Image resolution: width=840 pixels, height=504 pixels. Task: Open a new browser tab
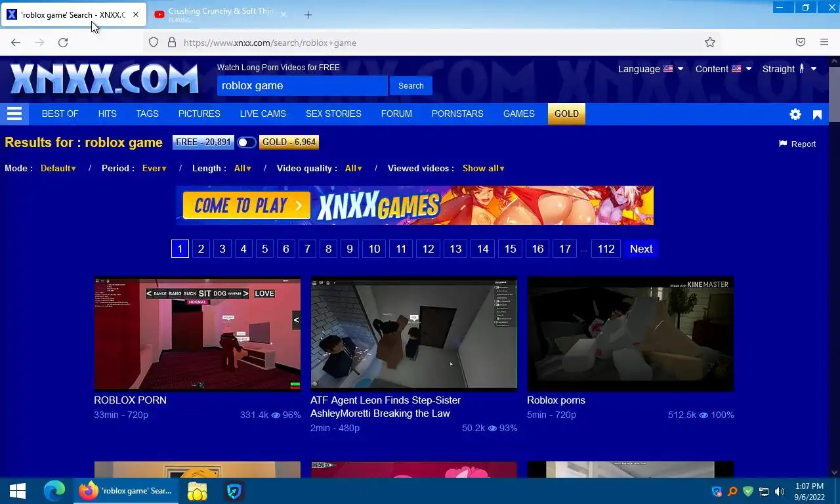point(308,14)
